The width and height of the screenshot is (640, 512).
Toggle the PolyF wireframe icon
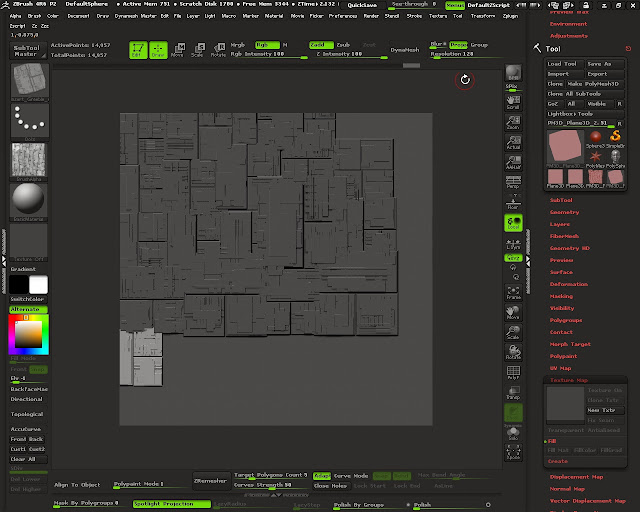pos(513,373)
